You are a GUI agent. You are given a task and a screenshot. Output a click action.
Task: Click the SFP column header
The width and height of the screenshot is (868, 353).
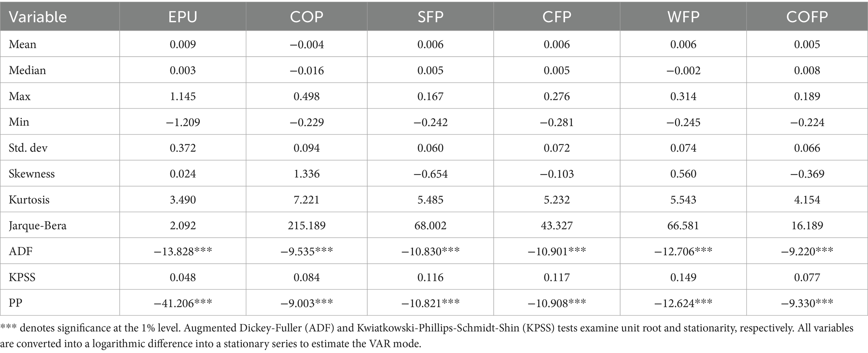click(x=430, y=17)
